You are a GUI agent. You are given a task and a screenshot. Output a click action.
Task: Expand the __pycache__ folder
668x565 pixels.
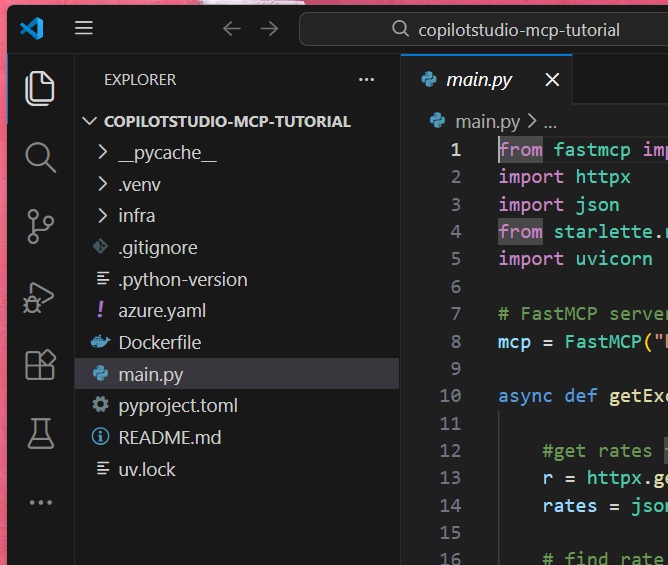point(166,153)
